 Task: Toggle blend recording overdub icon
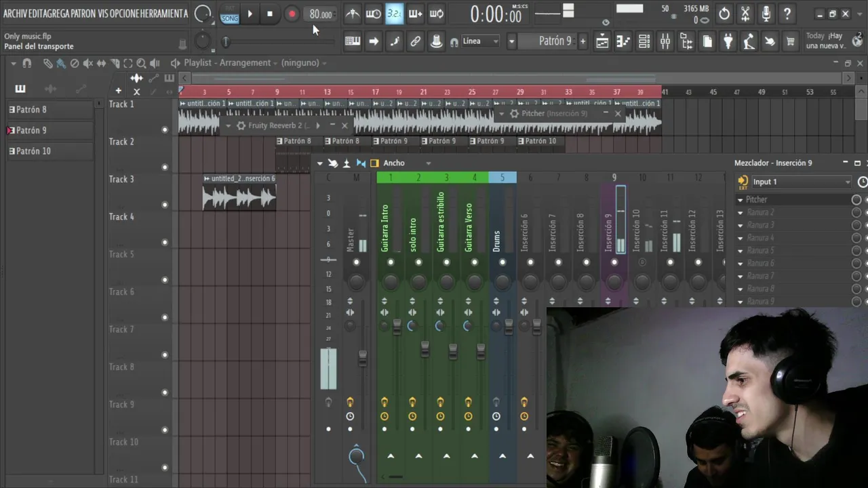(x=416, y=14)
